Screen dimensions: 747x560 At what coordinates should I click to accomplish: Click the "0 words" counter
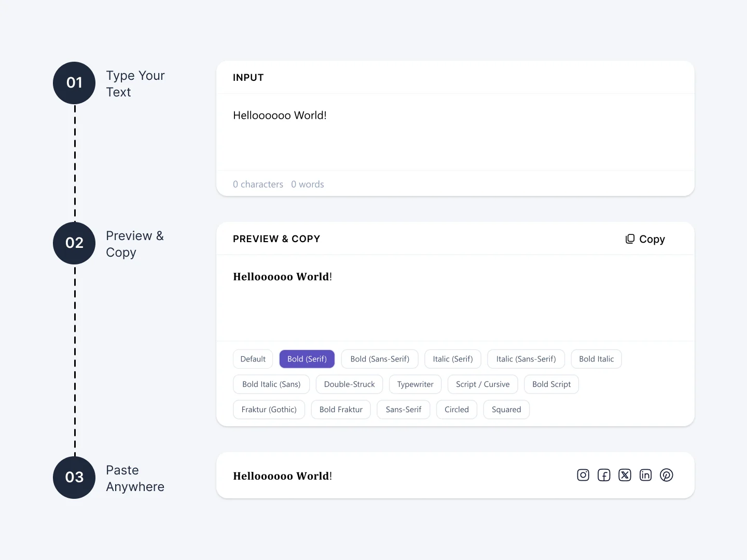[x=308, y=184]
